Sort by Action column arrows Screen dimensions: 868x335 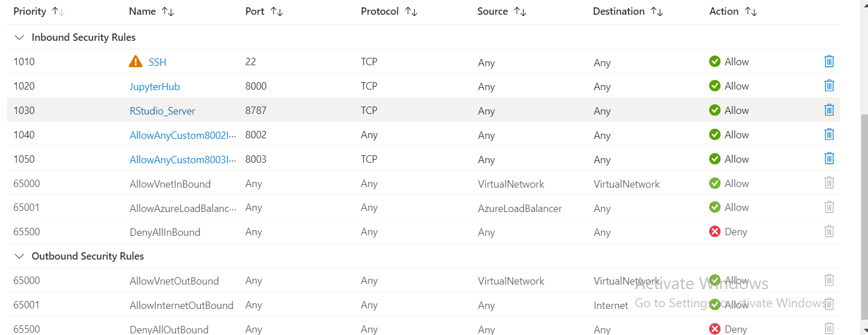[751, 11]
